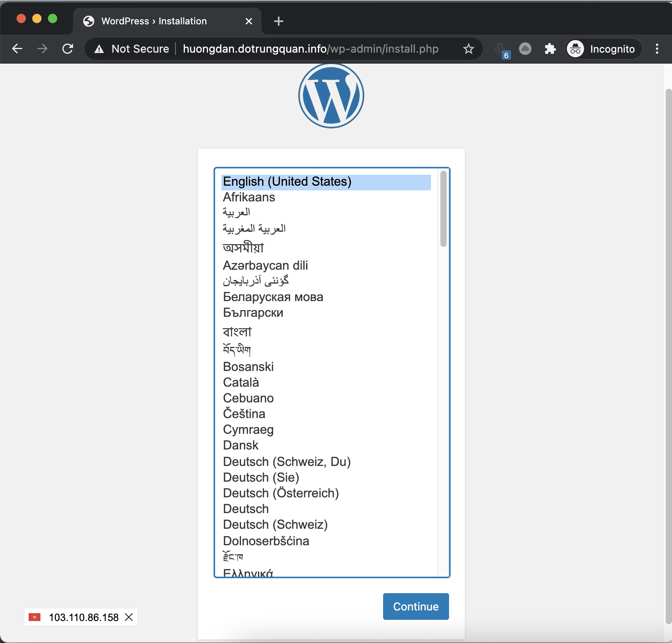The height and width of the screenshot is (643, 672).
Task: Open the extensions puzzle-piece icon
Action: click(x=550, y=48)
